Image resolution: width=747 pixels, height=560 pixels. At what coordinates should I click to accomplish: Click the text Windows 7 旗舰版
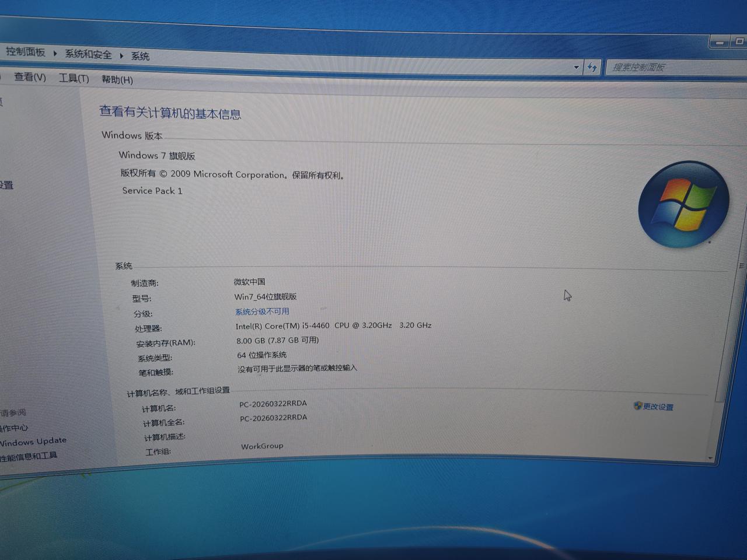click(x=157, y=155)
